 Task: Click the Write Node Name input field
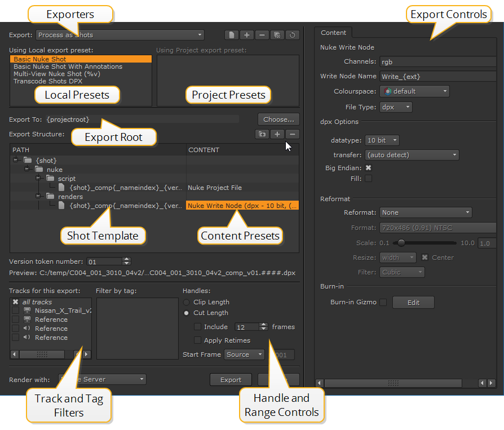point(437,76)
